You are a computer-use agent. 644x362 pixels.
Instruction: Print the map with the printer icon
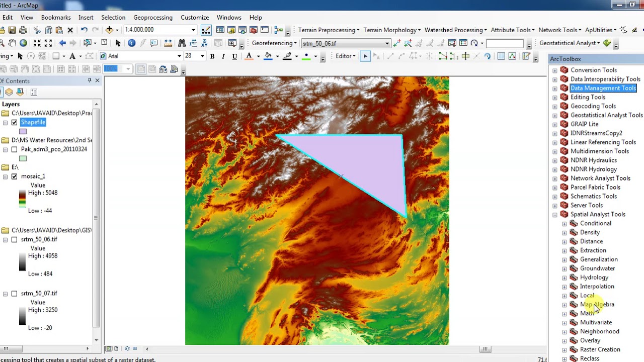coord(23,30)
